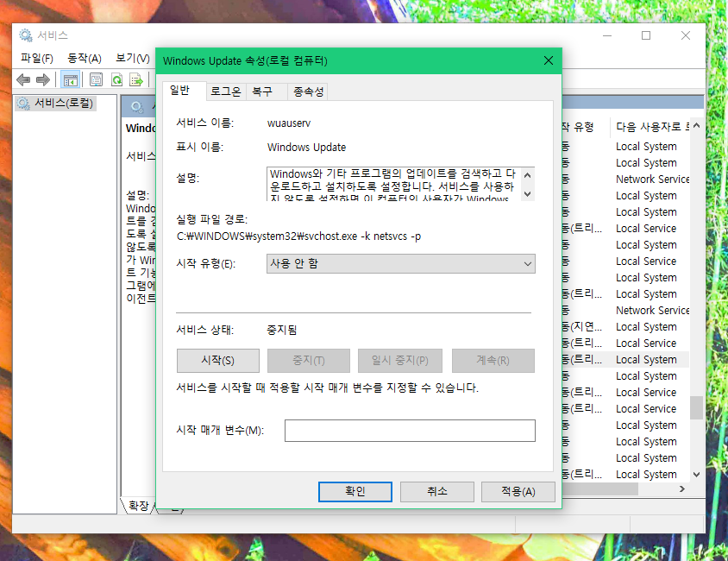
Task: Click the Refresh toolbar icon in Services
Action: coord(116,80)
